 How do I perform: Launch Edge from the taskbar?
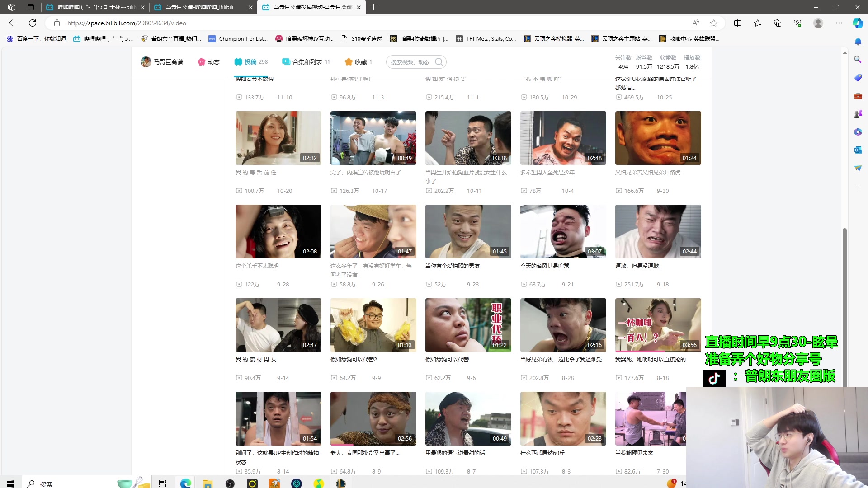pos(185,483)
